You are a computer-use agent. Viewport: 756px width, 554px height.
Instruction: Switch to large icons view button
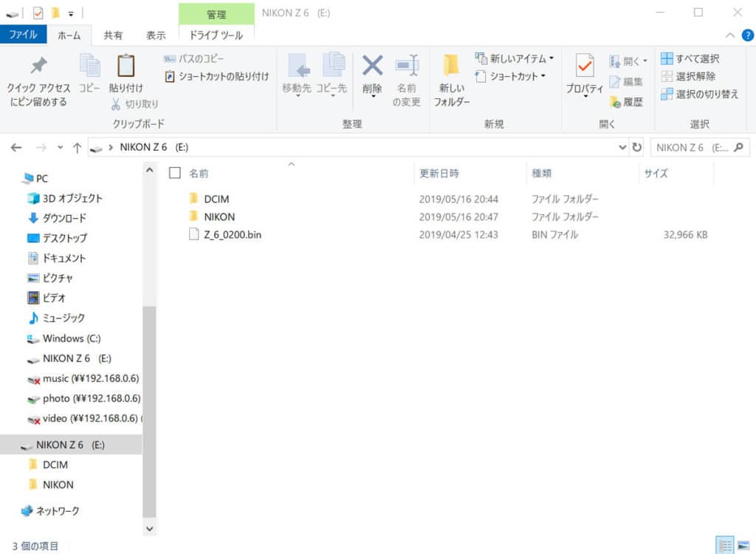coord(743,546)
